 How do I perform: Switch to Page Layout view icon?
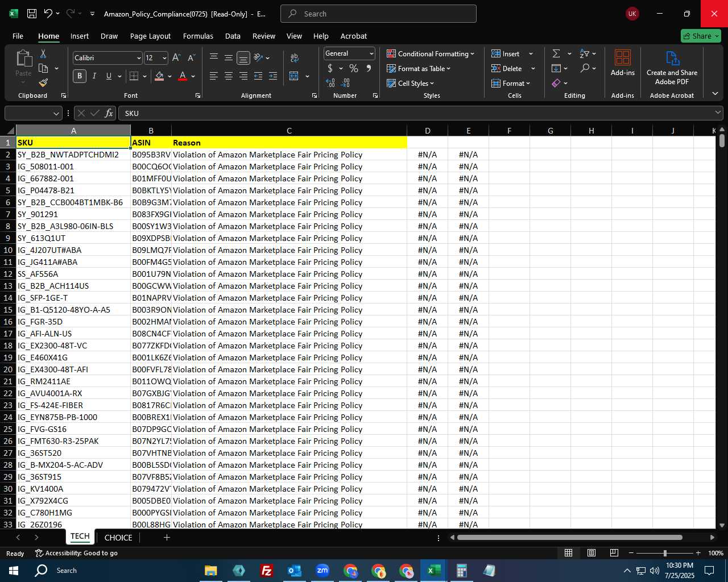591,553
